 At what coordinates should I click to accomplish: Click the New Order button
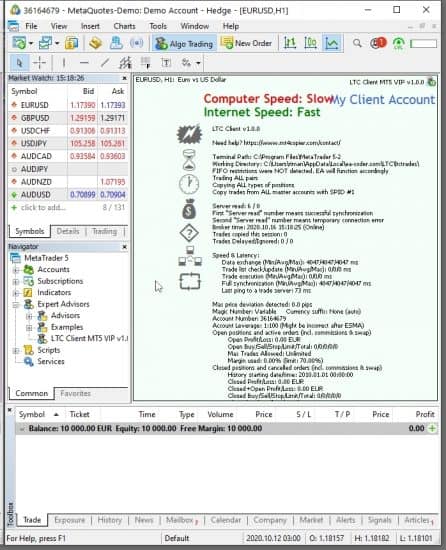coord(246,43)
